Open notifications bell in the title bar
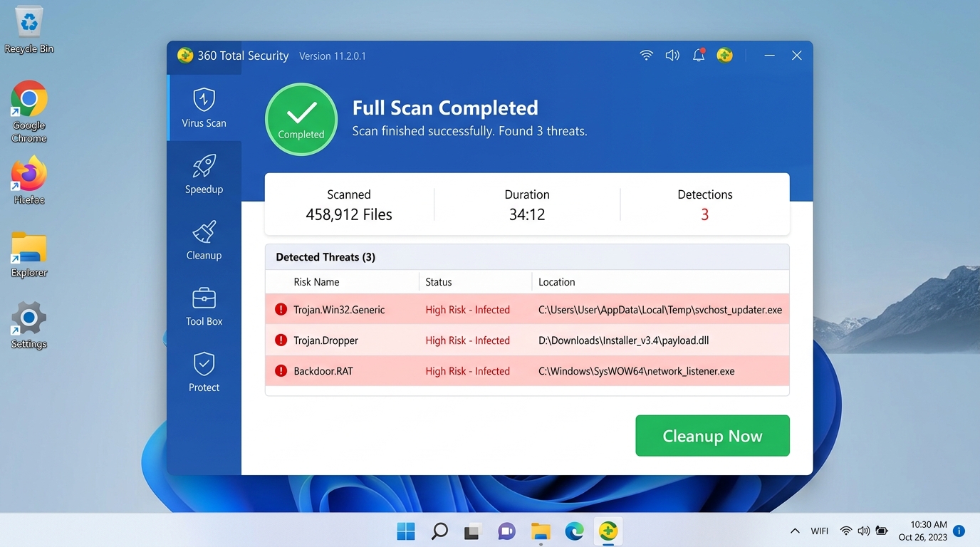 pyautogui.click(x=699, y=56)
